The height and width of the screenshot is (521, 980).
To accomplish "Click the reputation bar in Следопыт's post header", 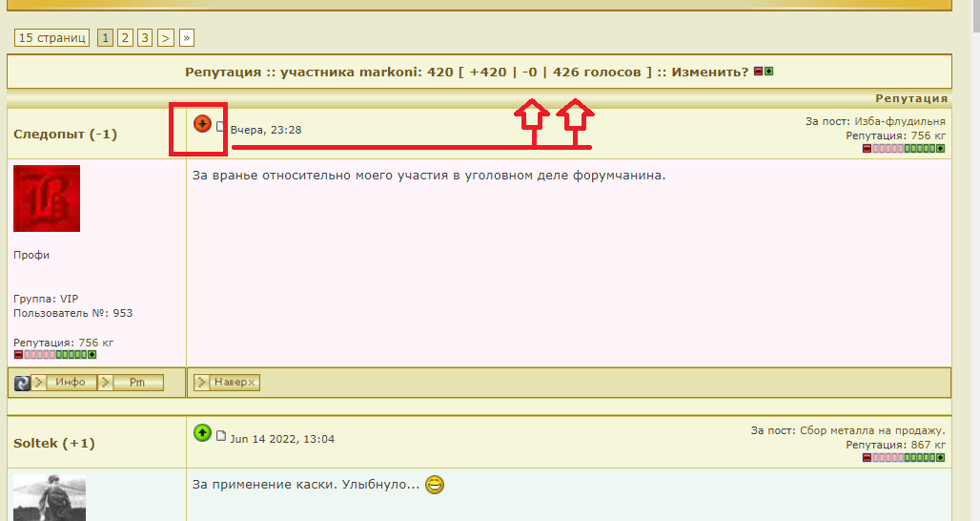I will pyautogui.click(x=904, y=148).
